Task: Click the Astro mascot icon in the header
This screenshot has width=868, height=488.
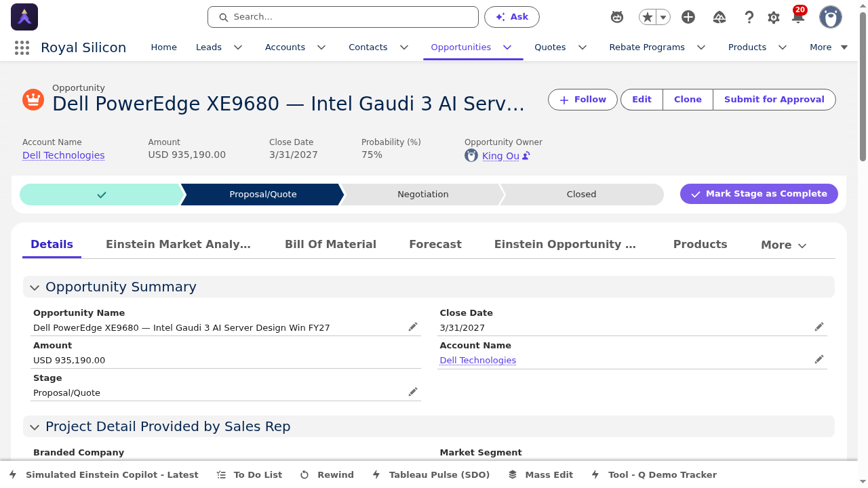Action: (617, 17)
